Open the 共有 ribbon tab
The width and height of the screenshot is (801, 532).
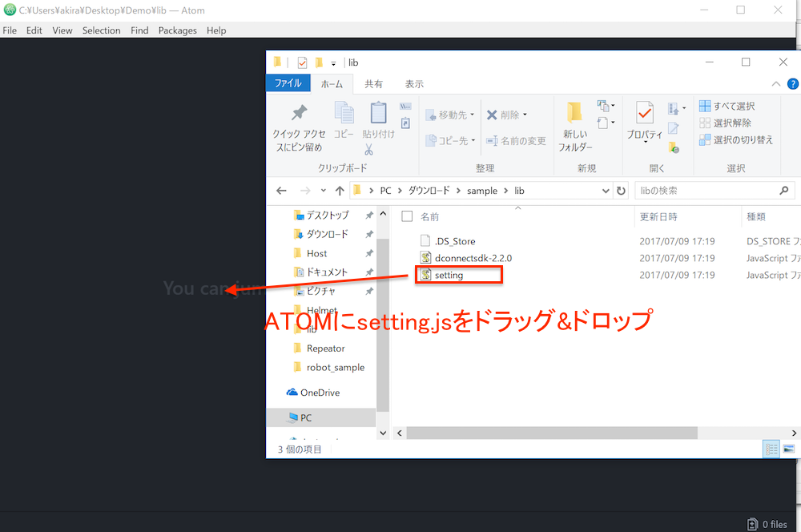click(x=373, y=83)
